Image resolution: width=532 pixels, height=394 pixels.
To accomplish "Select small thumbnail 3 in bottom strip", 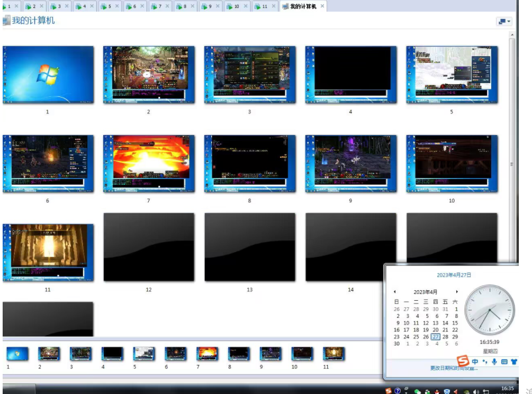I will (80, 354).
